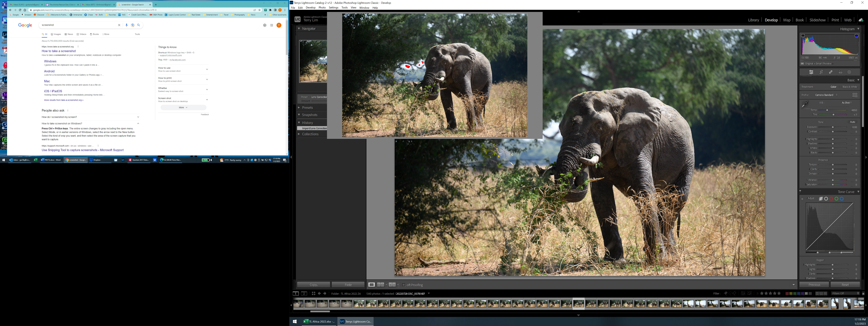Expand the Presets panel
This screenshot has width=868, height=326.
point(307,108)
